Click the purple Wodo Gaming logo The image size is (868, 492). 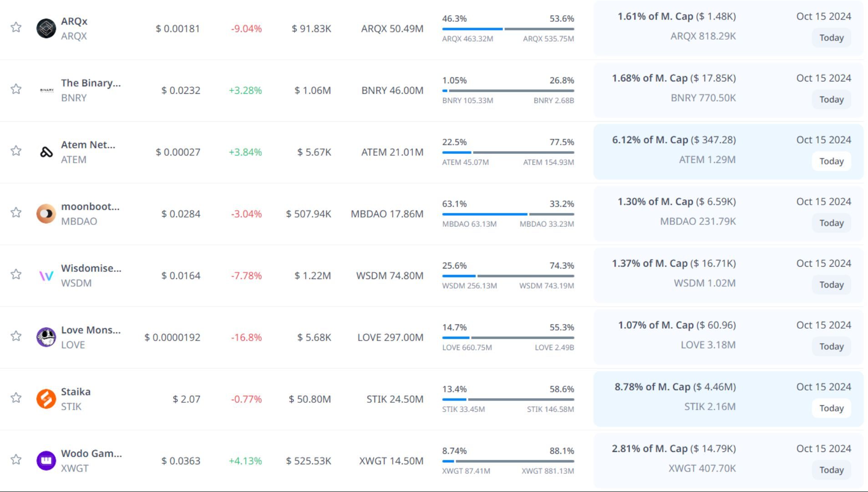point(46,461)
